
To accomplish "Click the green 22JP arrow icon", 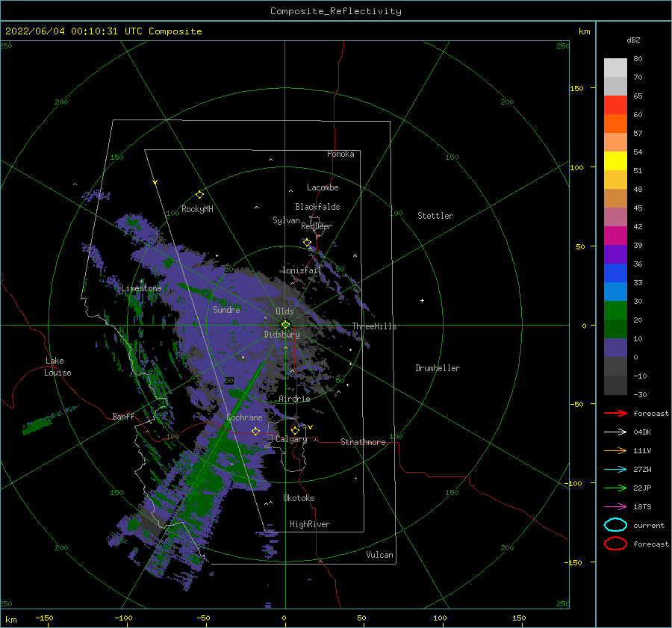I will coord(615,488).
